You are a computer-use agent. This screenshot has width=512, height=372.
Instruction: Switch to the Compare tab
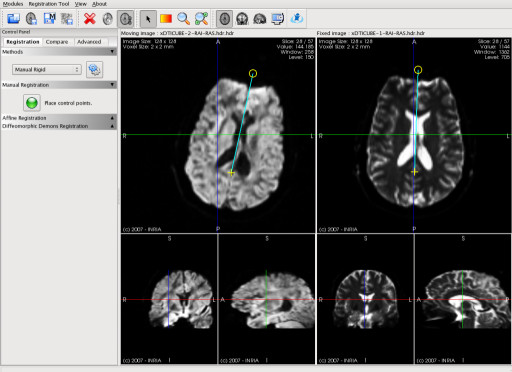57,42
